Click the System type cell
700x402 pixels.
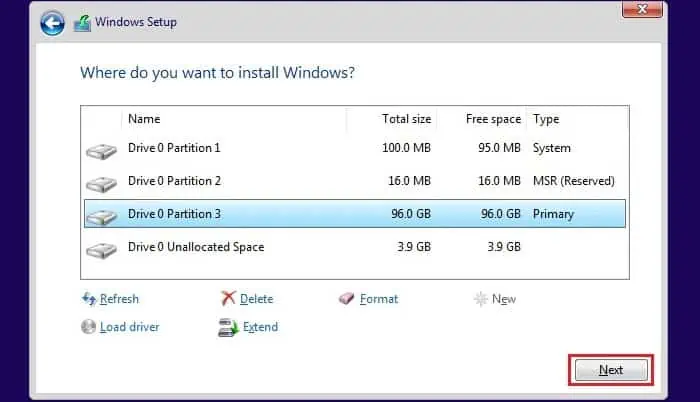coord(552,148)
